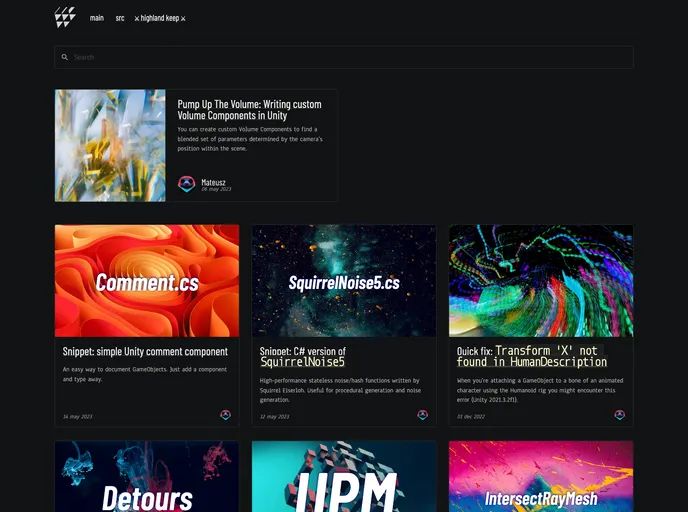Open the Comment.cs card image

click(147, 281)
